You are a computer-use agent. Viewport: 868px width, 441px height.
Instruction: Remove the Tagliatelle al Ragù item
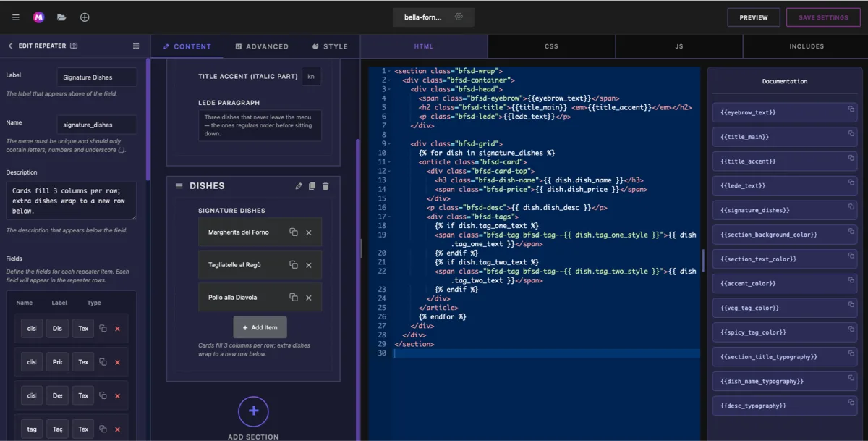(x=309, y=265)
